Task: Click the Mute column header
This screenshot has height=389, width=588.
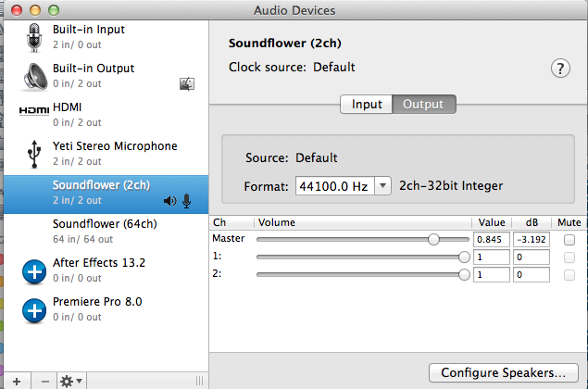Action: pos(569,222)
